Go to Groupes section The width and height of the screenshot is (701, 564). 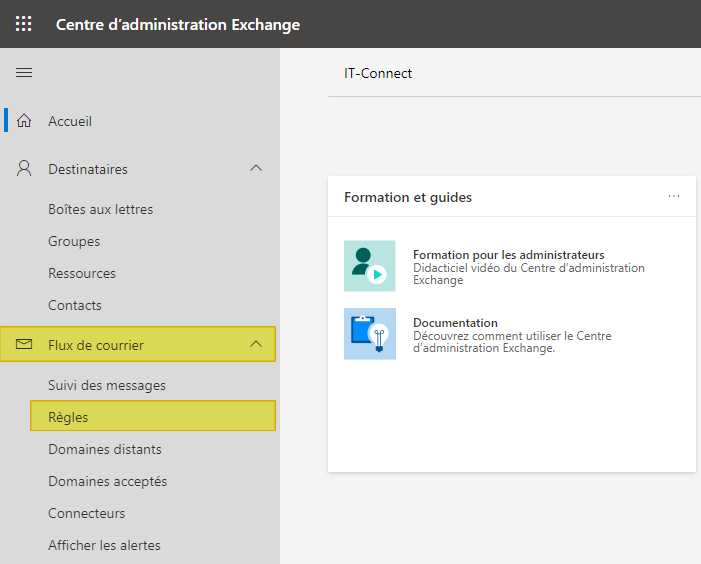click(74, 241)
